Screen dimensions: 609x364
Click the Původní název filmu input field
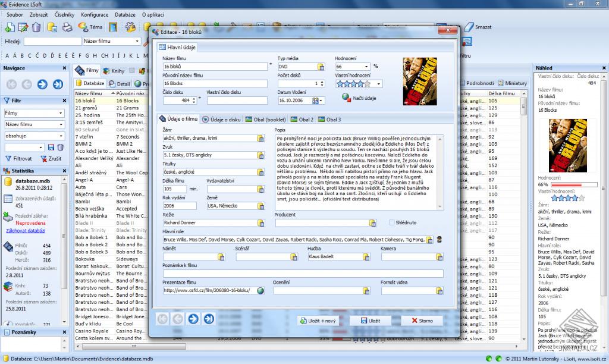pyautogui.click(x=215, y=83)
